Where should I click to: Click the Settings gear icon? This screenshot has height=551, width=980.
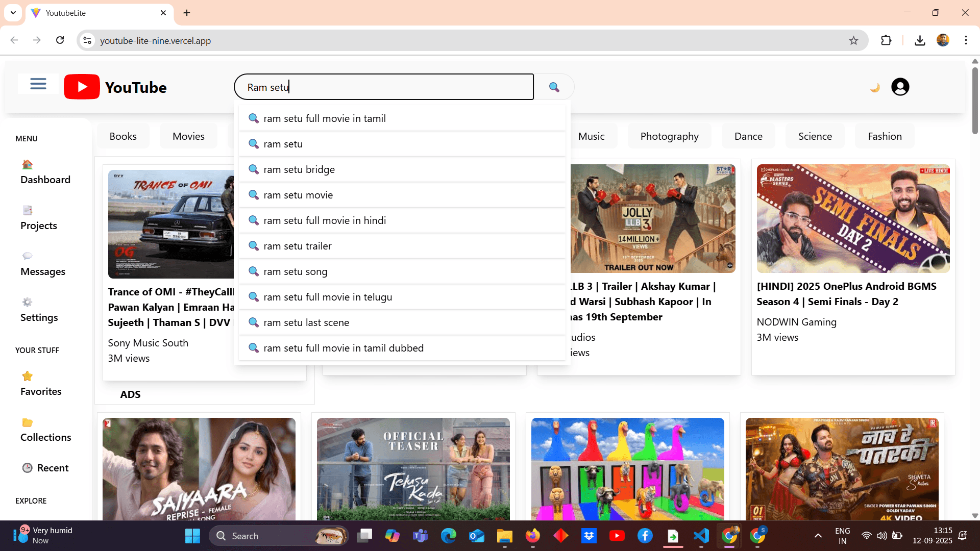coord(28,302)
